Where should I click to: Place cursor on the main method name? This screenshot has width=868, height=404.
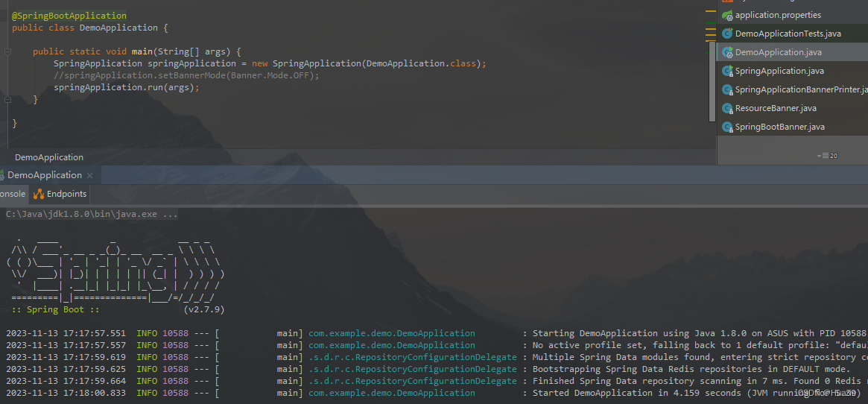click(142, 51)
